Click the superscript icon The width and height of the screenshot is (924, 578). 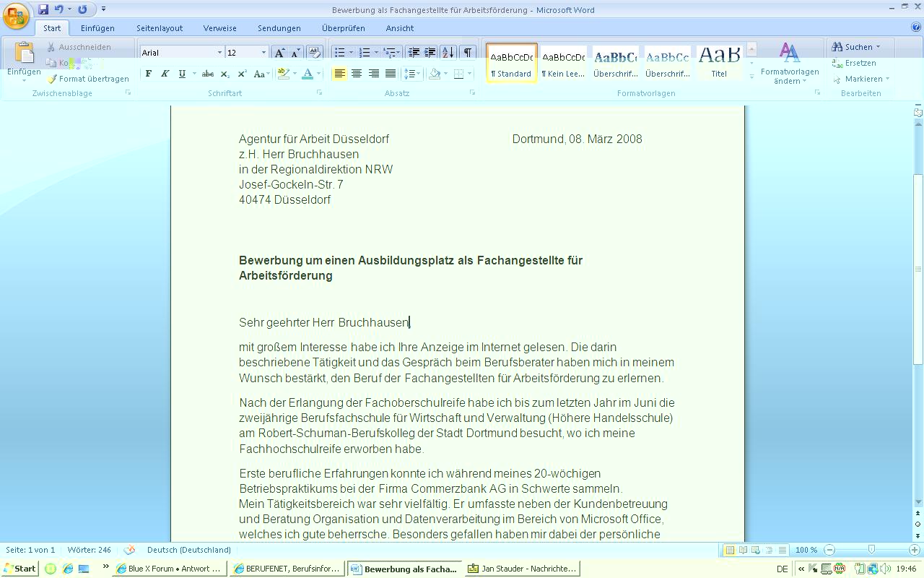coord(242,74)
